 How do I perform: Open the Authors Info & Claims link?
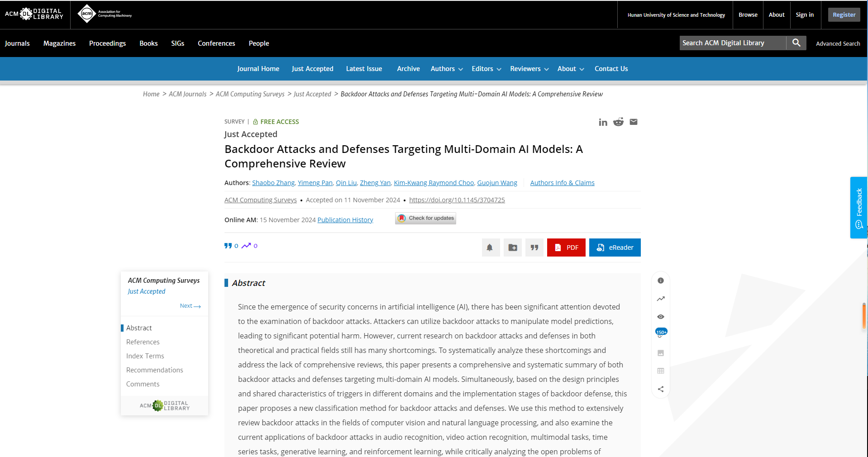562,183
